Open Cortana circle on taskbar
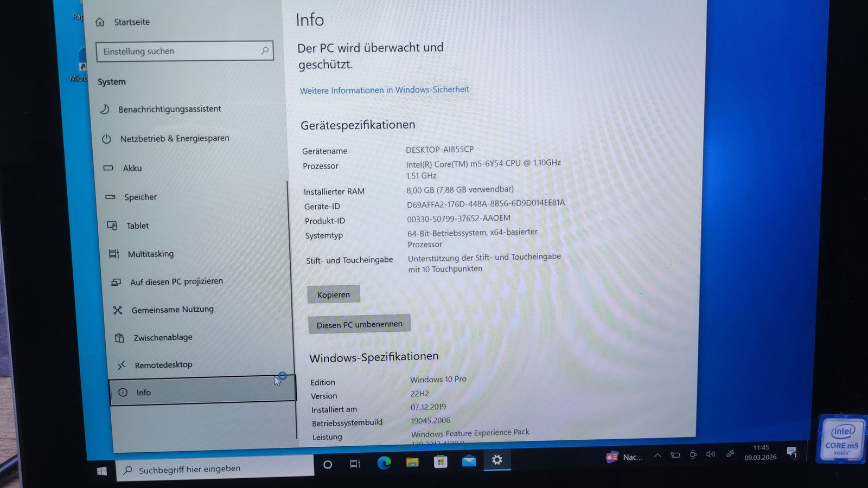Image resolution: width=868 pixels, height=488 pixels. click(328, 464)
